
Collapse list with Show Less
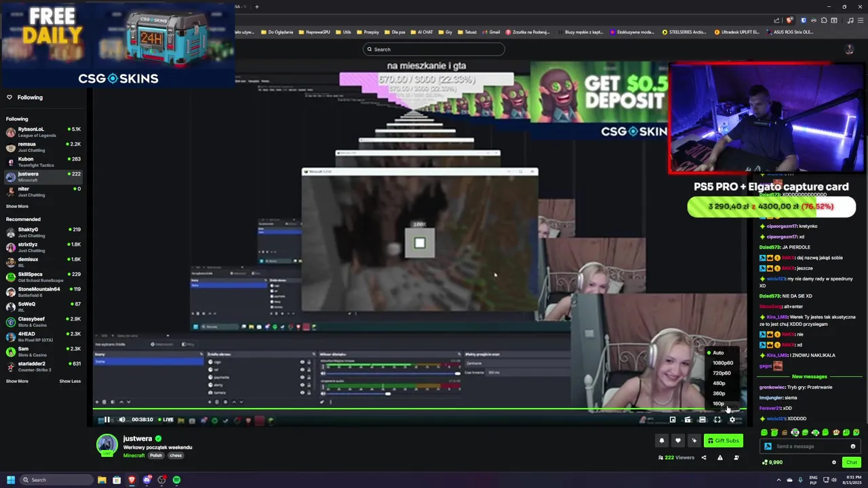pos(70,381)
